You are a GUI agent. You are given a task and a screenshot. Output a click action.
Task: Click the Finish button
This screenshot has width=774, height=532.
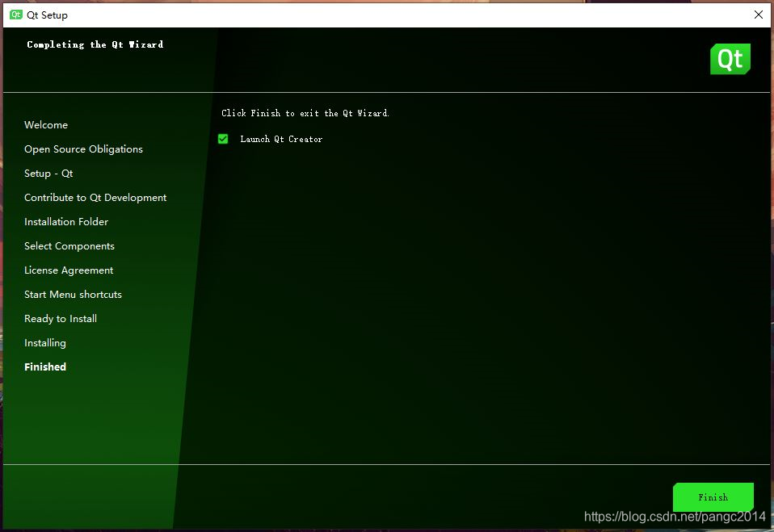click(713, 497)
